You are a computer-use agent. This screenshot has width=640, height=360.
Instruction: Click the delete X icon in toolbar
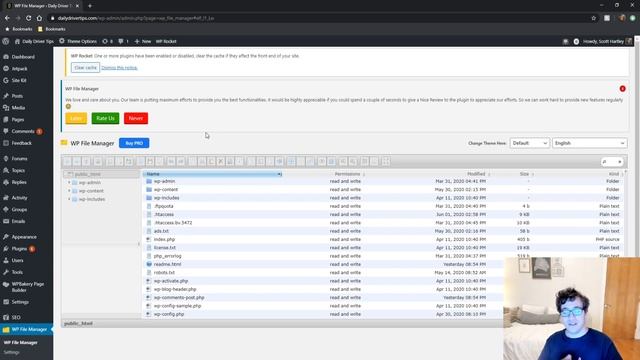(x=220, y=162)
